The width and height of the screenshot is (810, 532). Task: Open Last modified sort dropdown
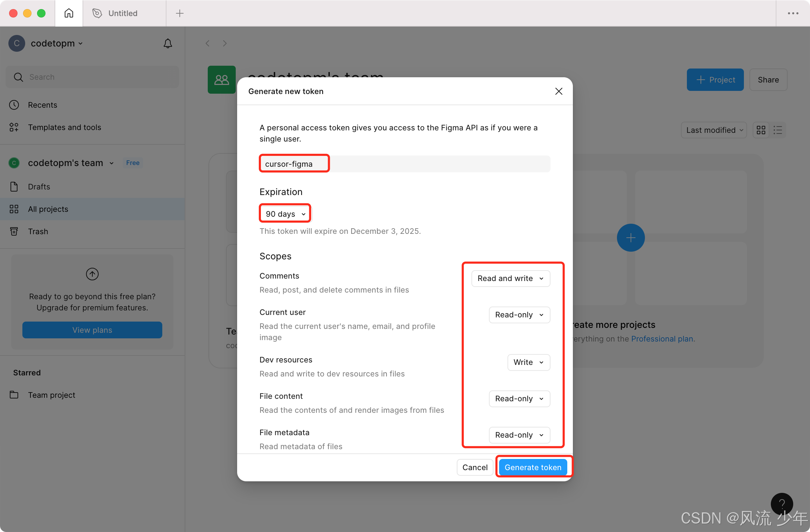[x=714, y=130]
